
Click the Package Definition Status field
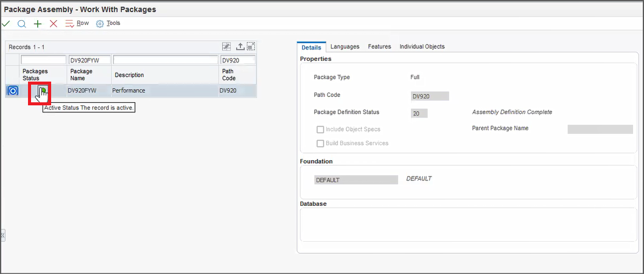point(419,113)
